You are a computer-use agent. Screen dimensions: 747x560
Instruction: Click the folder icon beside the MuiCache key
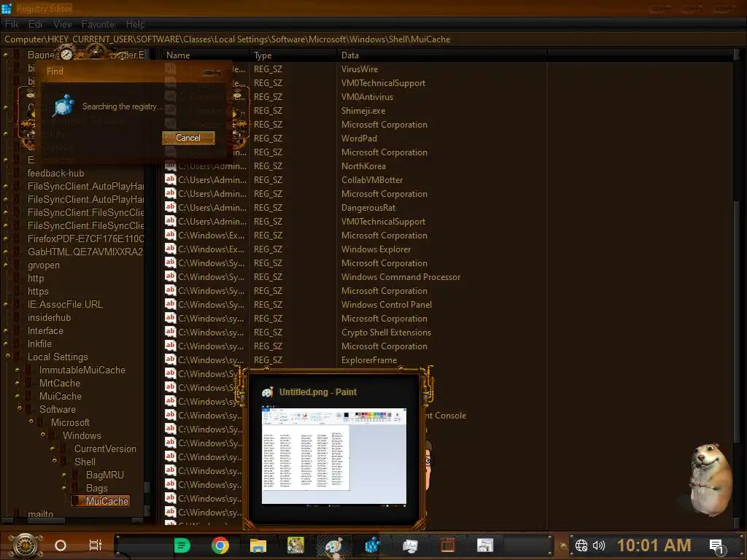(x=77, y=501)
